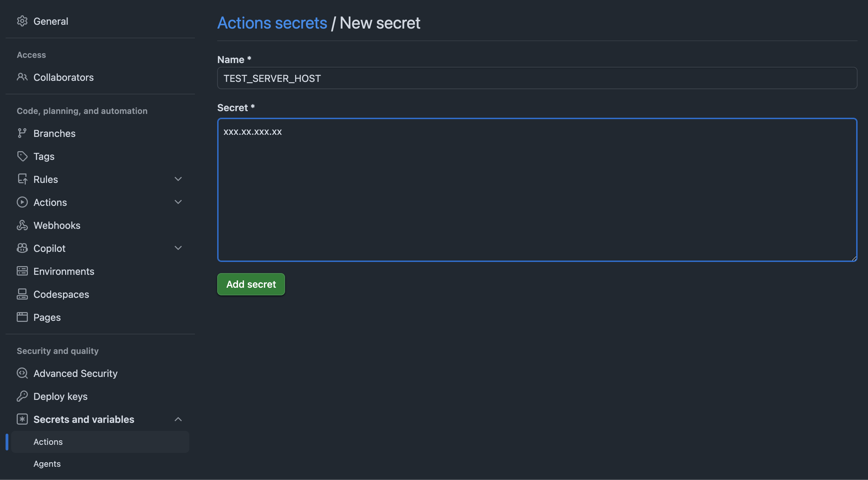
Task: Click the Advanced Security shield icon
Action: click(x=22, y=373)
